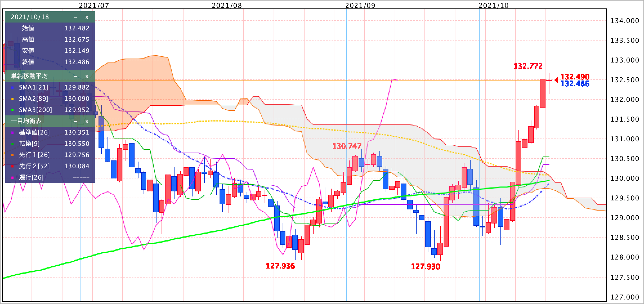Click the 131.500 price axis label
Screen dimensions: 644x304
pyautogui.click(x=625, y=119)
